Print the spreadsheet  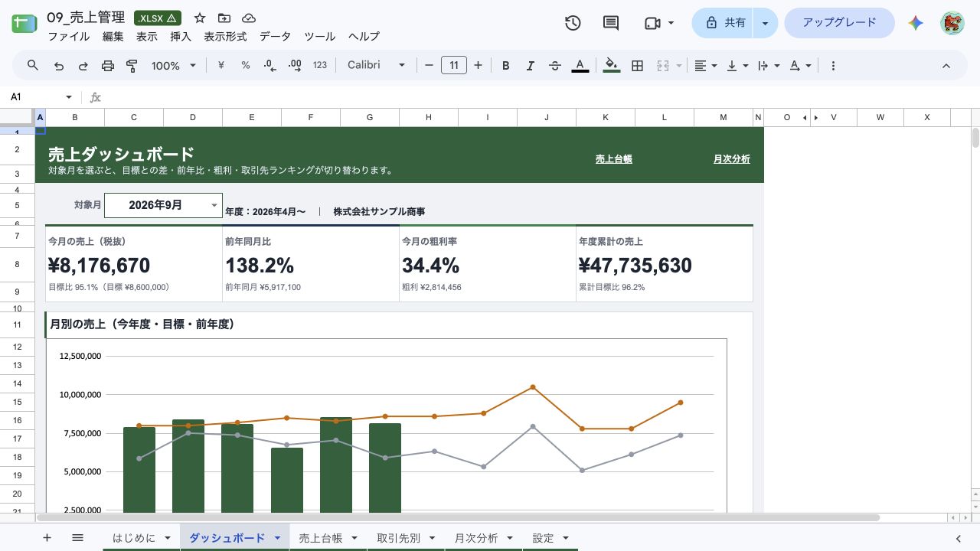(108, 66)
